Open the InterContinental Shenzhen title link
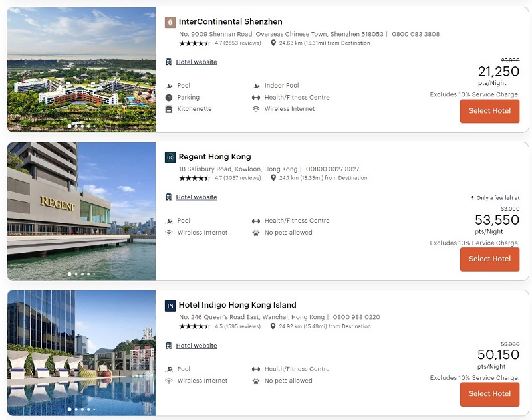Screen dimensions: 532x420 point(230,22)
